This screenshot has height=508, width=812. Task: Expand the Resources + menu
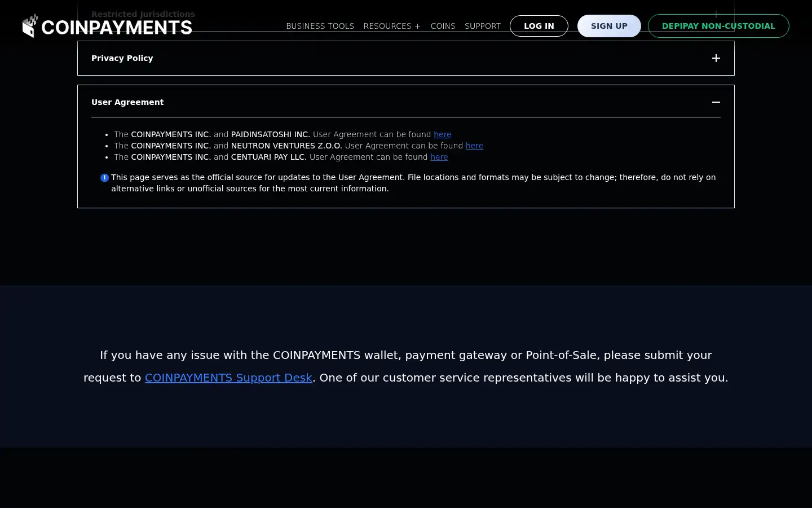coord(392,26)
